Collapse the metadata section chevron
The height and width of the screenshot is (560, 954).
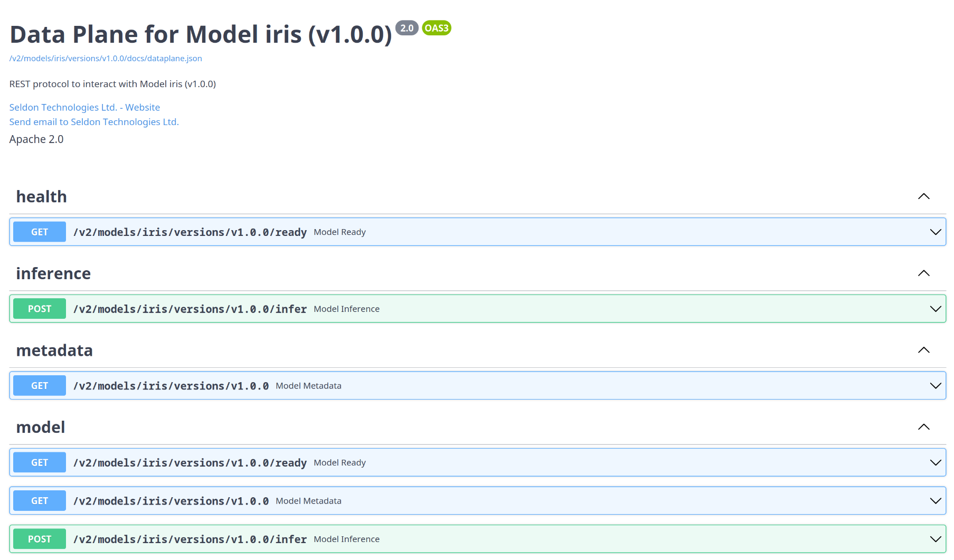(x=923, y=350)
